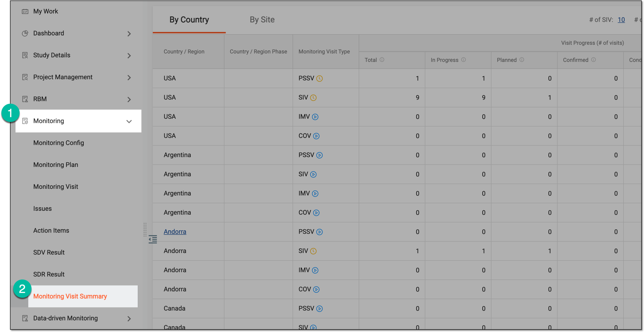Click the USA PSSV In Progress value 1

click(x=484, y=78)
